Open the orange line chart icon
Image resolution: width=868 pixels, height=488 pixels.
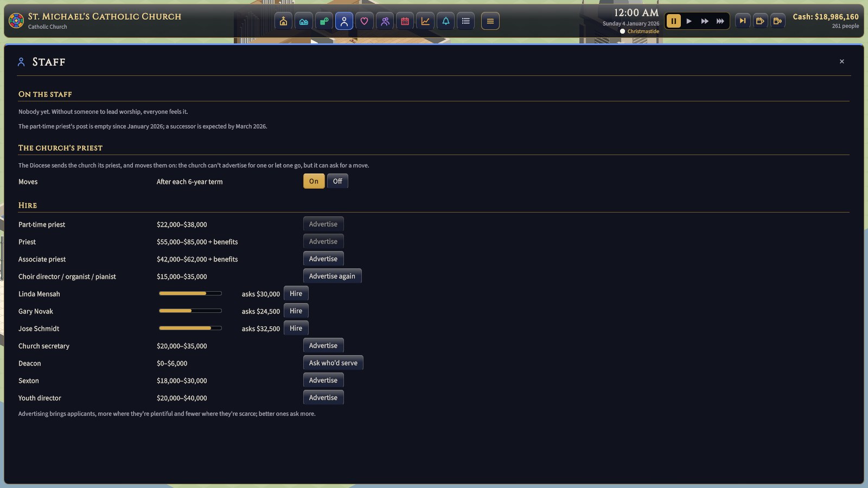point(425,21)
